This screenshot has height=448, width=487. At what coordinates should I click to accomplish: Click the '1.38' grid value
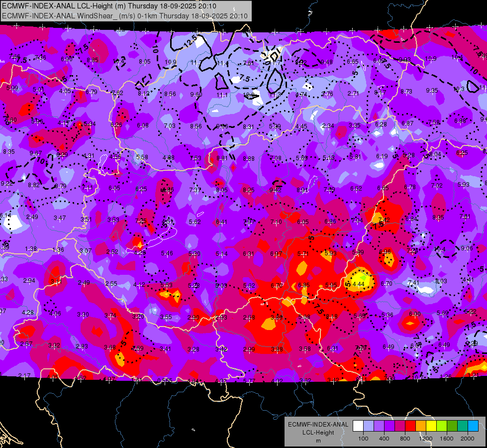coord(31,249)
